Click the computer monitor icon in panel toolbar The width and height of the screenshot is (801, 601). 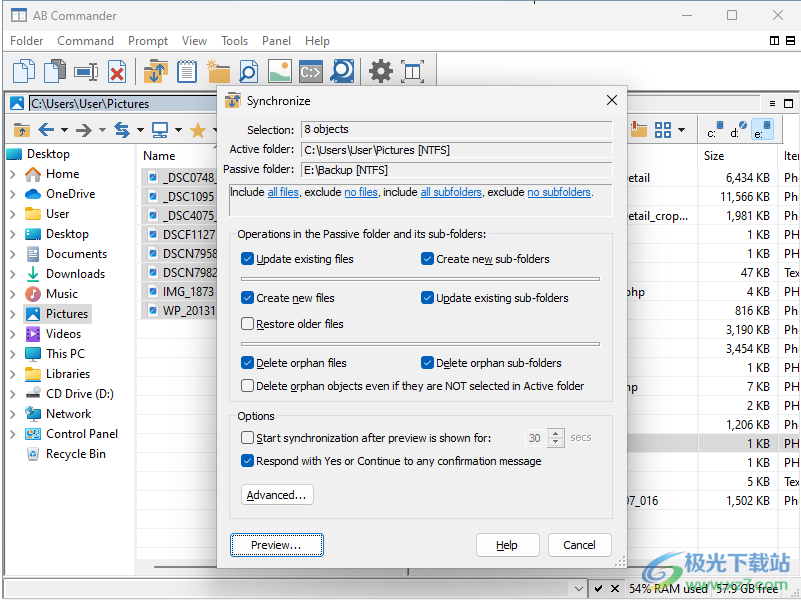coord(160,130)
